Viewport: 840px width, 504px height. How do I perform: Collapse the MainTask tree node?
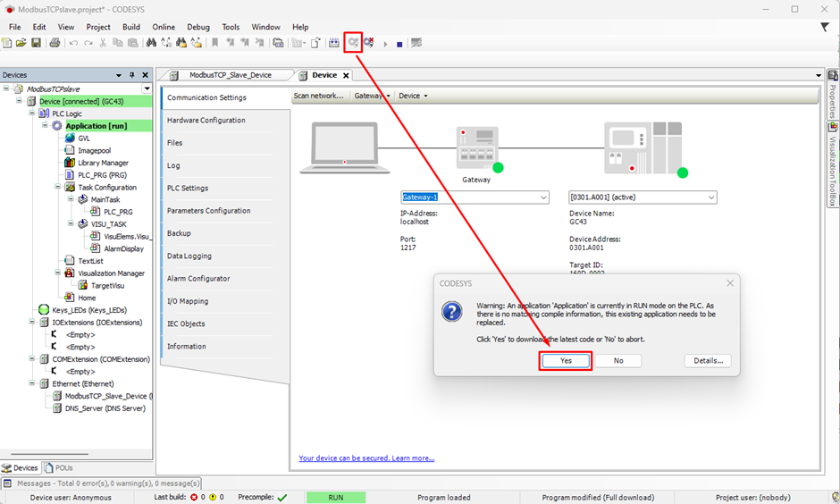(71, 199)
